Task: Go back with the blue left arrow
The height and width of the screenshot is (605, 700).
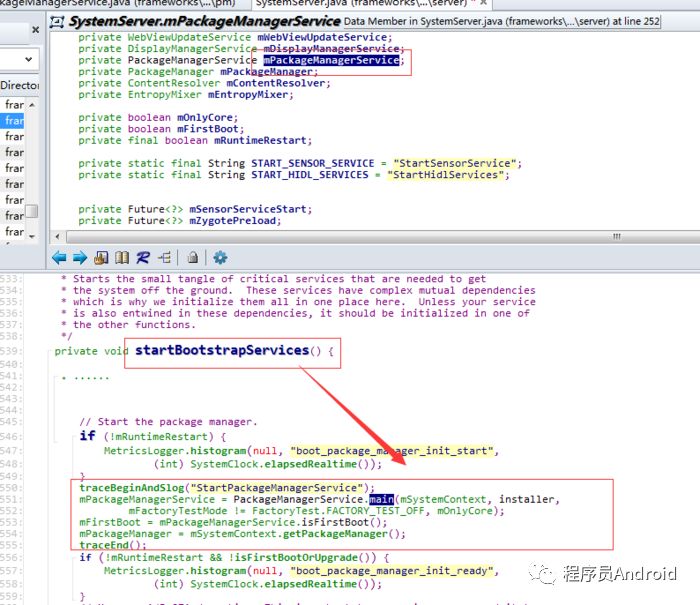Action: 59,258
